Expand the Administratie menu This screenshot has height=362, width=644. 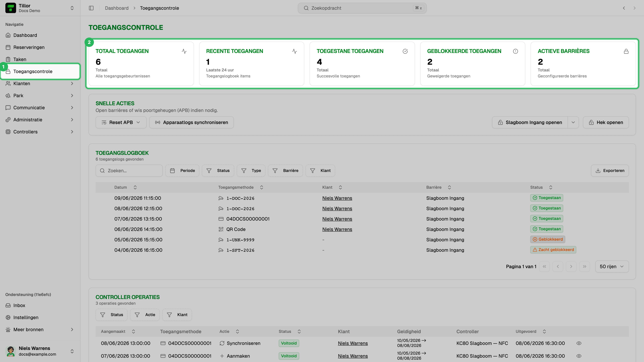[40, 120]
